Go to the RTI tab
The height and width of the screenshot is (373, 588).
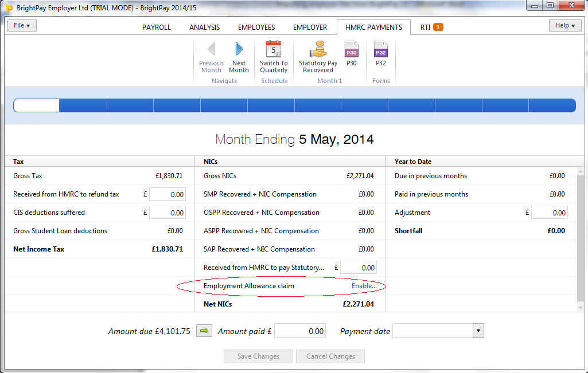[x=431, y=28]
